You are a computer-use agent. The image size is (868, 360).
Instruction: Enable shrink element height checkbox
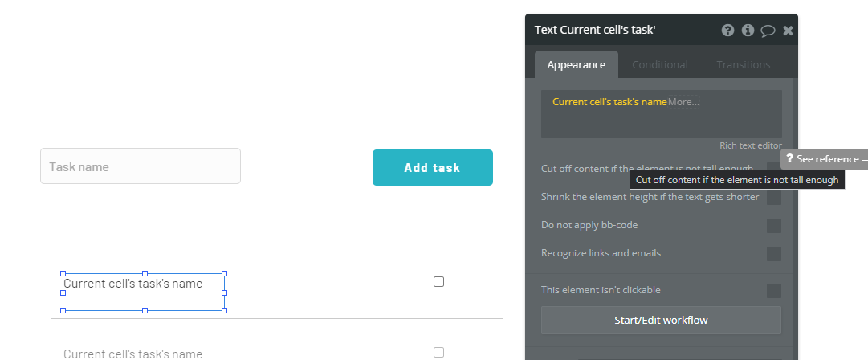tap(773, 198)
